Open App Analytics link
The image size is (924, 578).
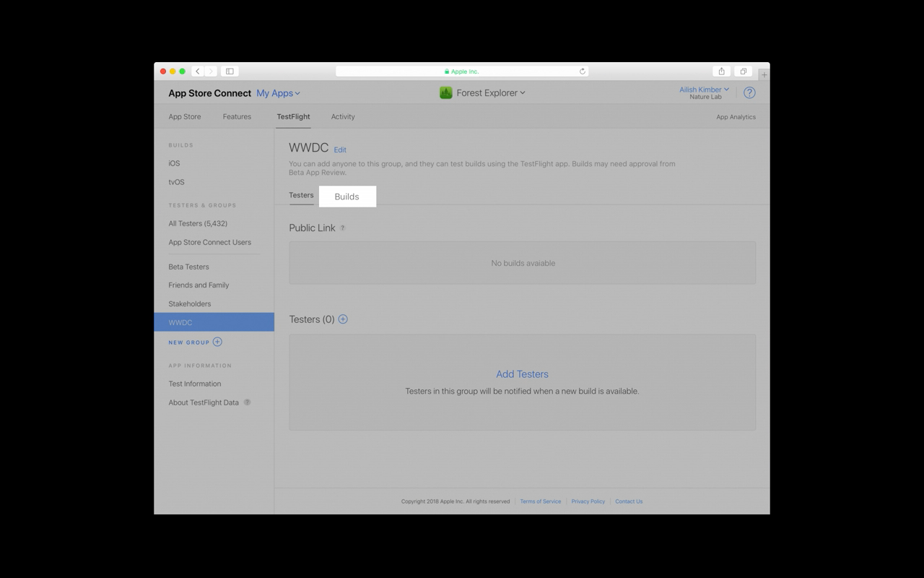pyautogui.click(x=736, y=116)
